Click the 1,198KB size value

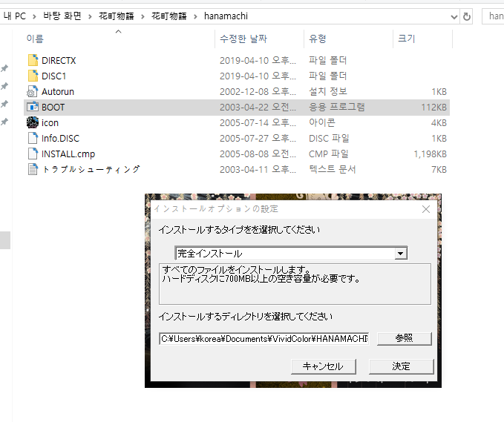tap(430, 154)
